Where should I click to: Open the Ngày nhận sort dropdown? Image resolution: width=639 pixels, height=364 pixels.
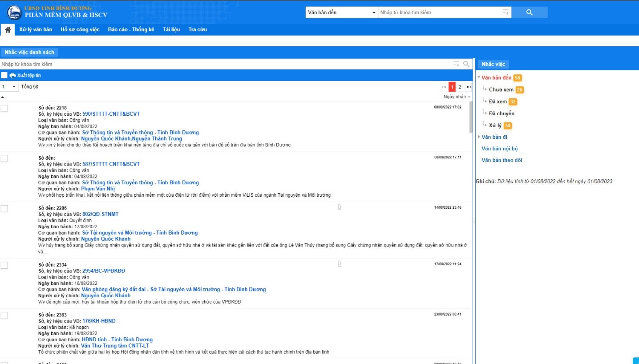(x=457, y=97)
